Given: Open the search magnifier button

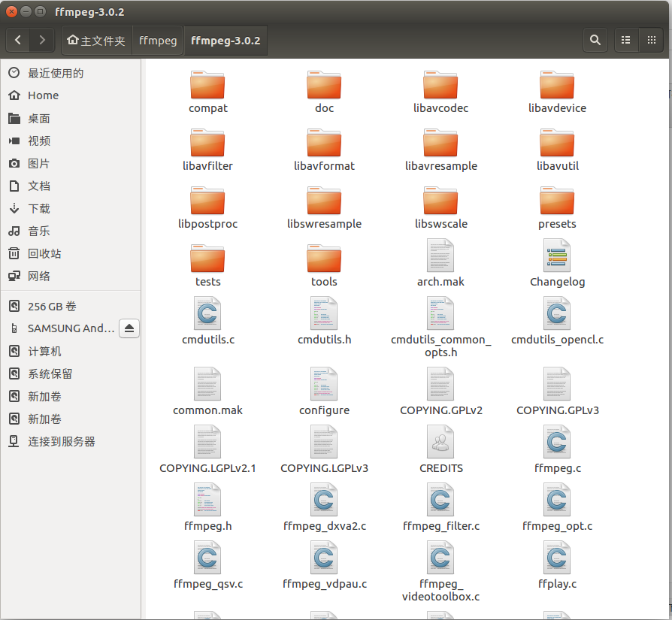Looking at the screenshot, I should tap(595, 41).
